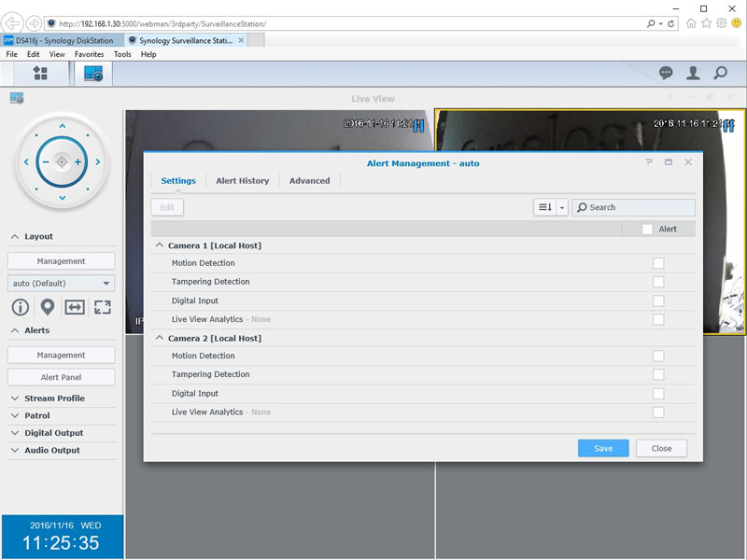The width and height of the screenshot is (747, 560).
Task: Click the browser favorites star icon
Action: [x=707, y=23]
